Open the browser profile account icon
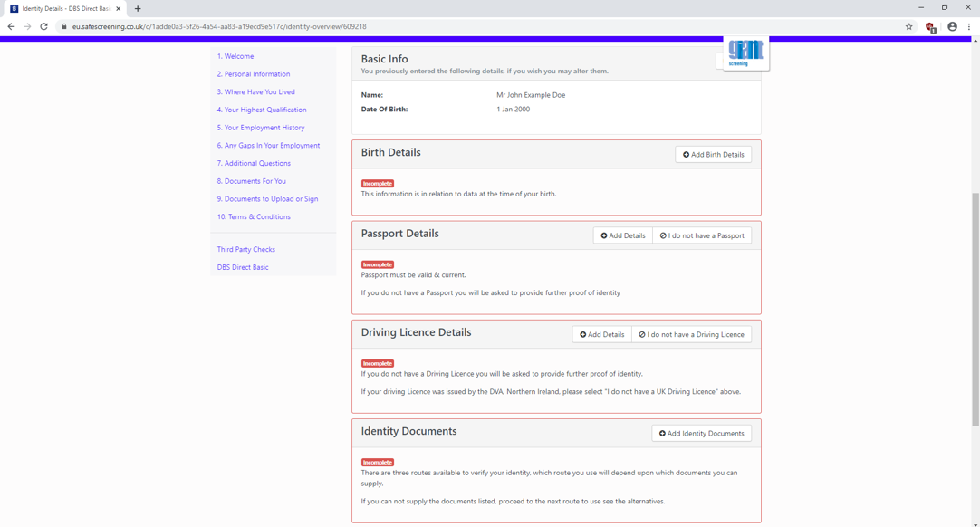980x527 pixels. point(952,27)
